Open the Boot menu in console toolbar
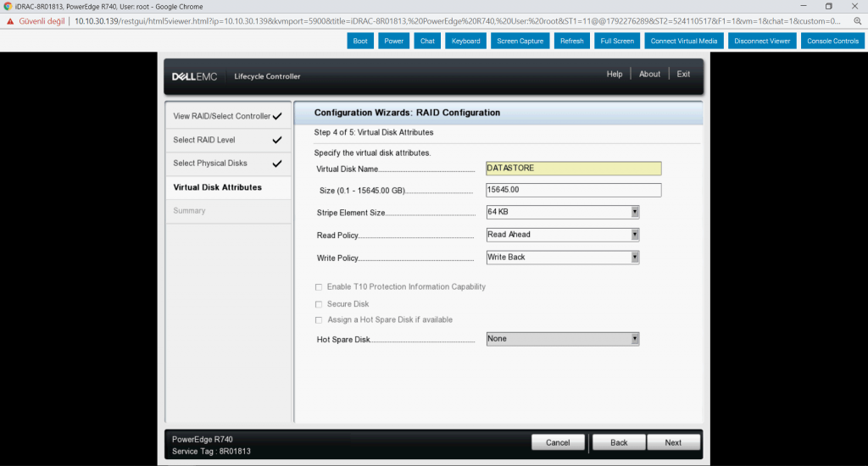 point(360,41)
